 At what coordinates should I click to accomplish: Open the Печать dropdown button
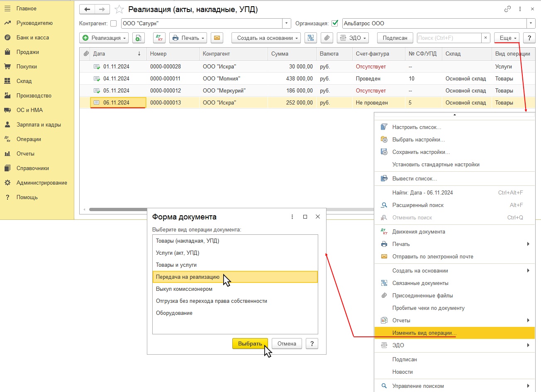(x=188, y=38)
